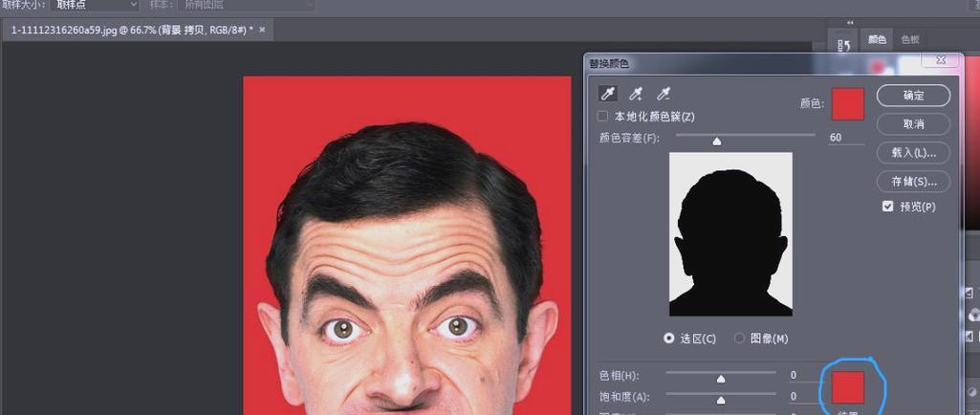Image resolution: width=980 pixels, height=415 pixels.
Task: Switch to the 颜色 panel tab
Action: pyautogui.click(x=877, y=39)
